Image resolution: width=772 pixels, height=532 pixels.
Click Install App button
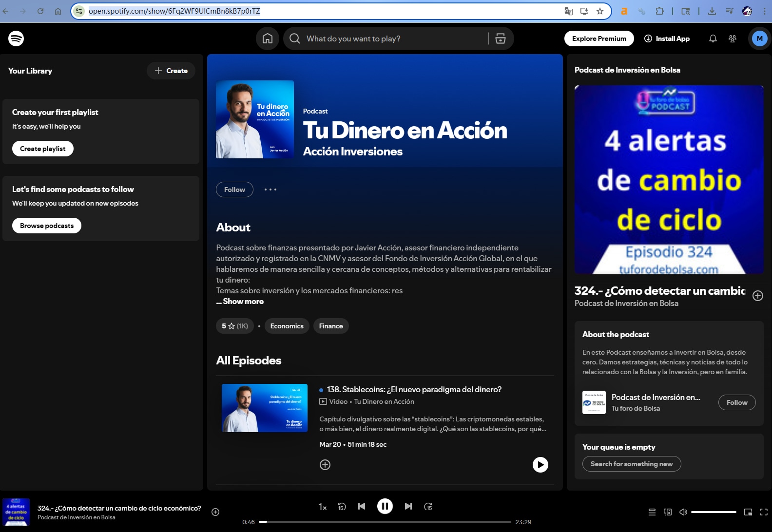(667, 38)
